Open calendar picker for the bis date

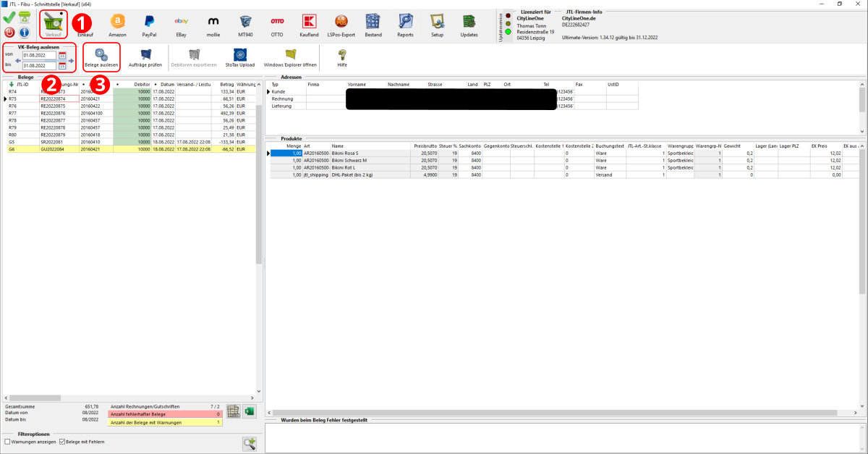click(x=61, y=66)
